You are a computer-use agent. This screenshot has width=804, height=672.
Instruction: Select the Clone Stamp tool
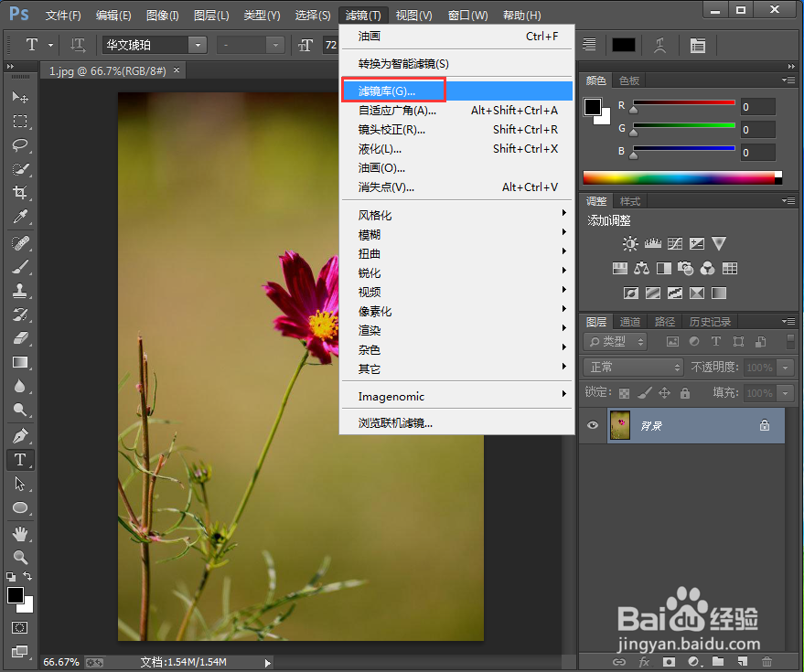tap(20, 290)
